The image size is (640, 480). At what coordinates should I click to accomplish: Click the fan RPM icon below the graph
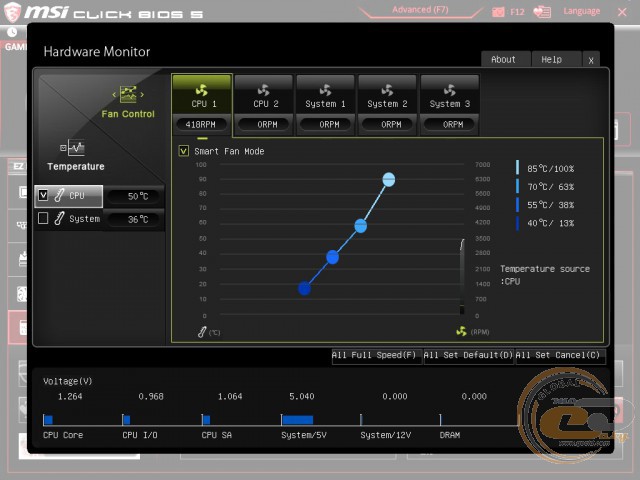tap(461, 331)
